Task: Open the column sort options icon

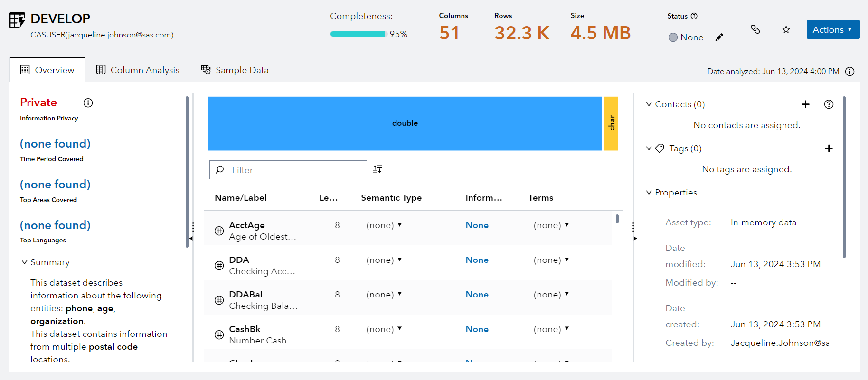Action: click(377, 169)
